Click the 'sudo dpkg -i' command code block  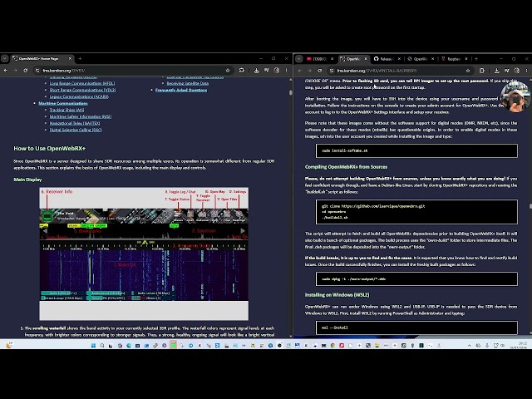[x=416, y=279]
